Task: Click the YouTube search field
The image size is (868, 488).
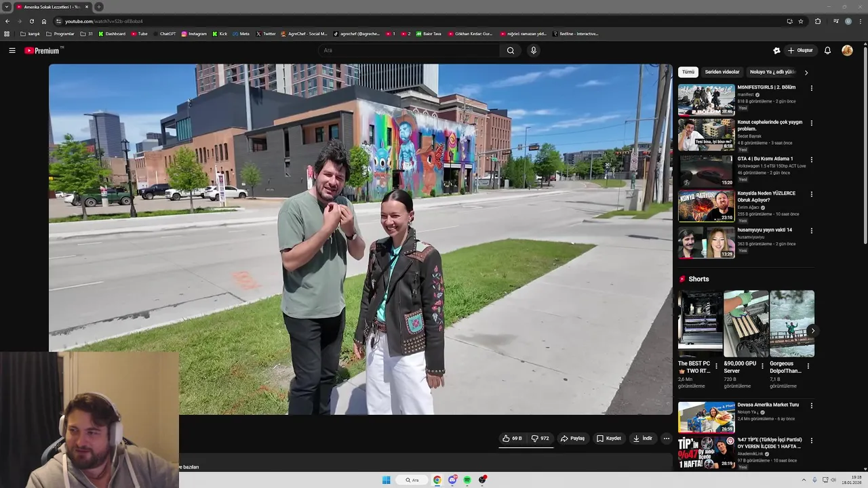Action: click(x=410, y=50)
